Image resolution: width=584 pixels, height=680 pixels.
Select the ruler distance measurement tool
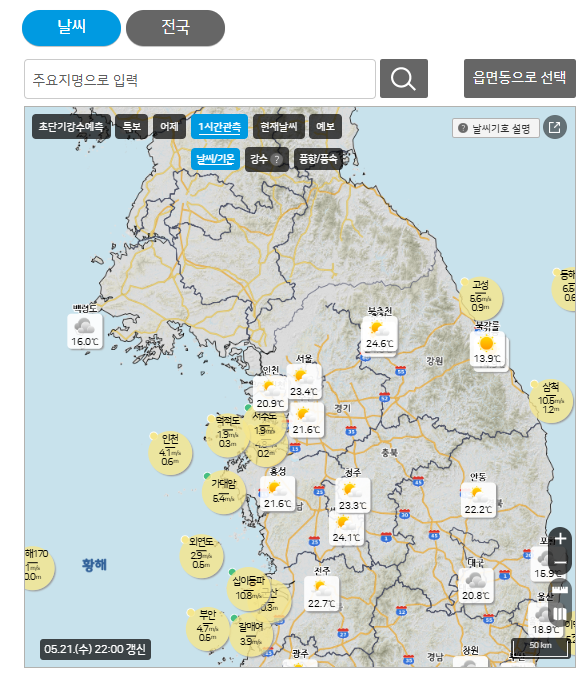click(560, 589)
